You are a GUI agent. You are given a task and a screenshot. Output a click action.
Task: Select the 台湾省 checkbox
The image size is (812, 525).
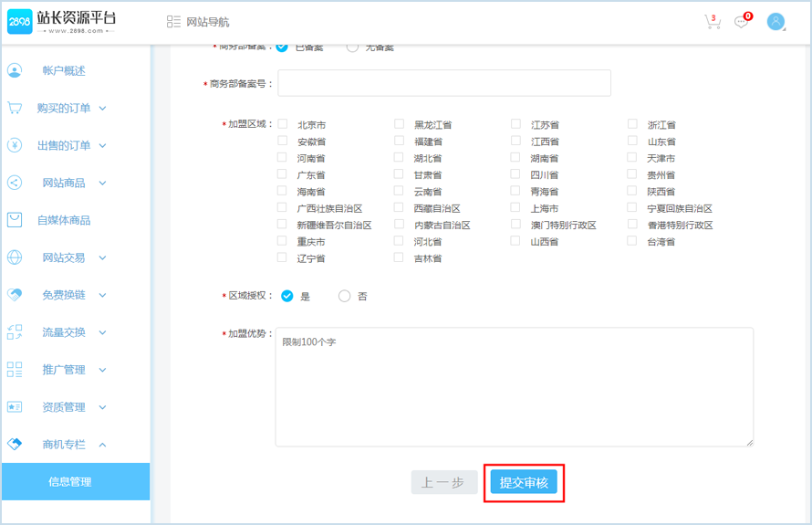[633, 241]
